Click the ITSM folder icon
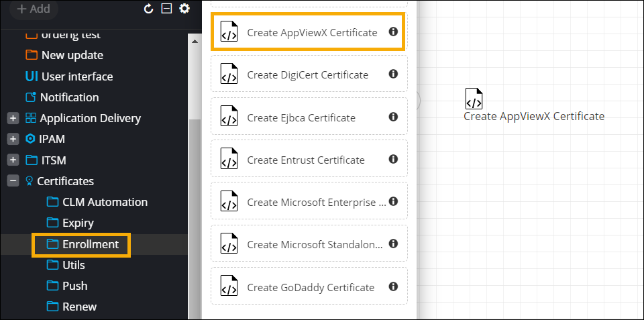 pos(32,160)
